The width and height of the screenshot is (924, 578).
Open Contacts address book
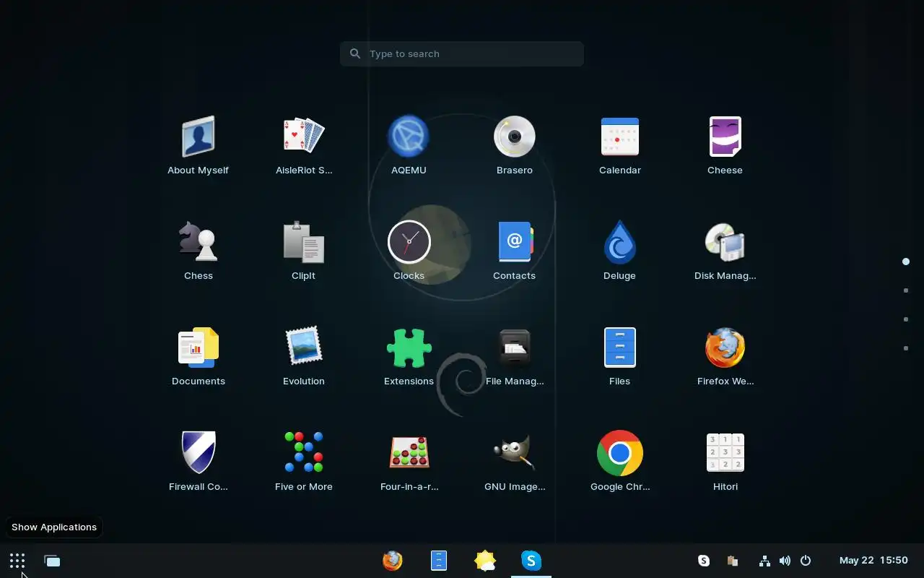point(514,251)
